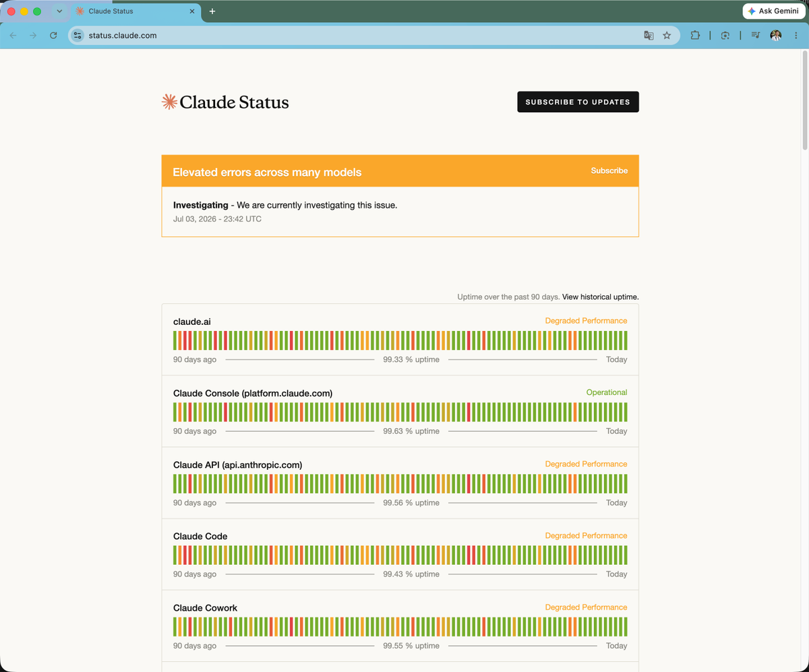Reload the page with the refresh icon
Viewport: 809px width, 672px height.
click(53, 35)
